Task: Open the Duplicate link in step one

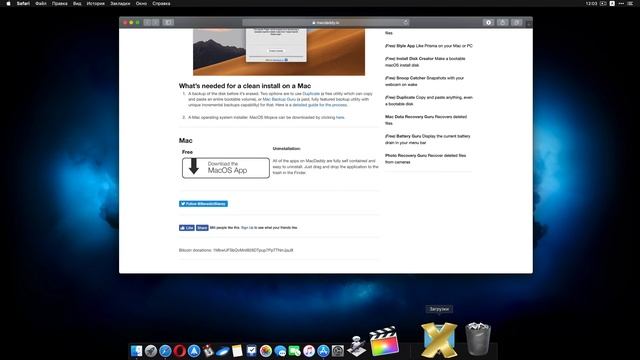Action: (x=311, y=93)
